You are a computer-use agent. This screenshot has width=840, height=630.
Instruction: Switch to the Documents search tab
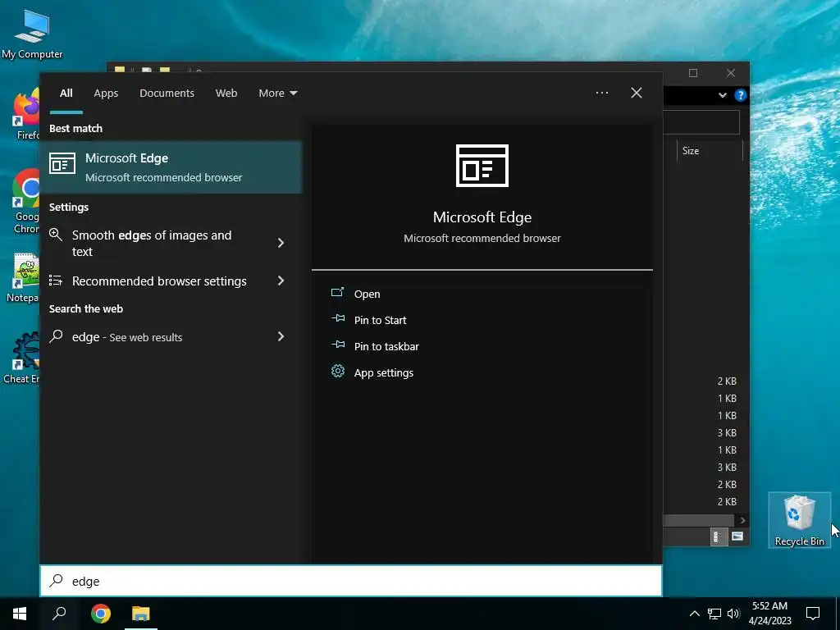(x=167, y=94)
